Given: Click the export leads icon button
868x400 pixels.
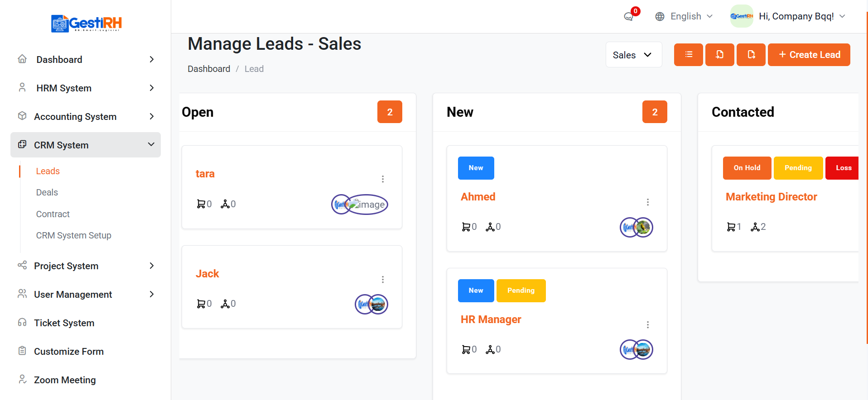Looking at the screenshot, I should click(x=751, y=55).
